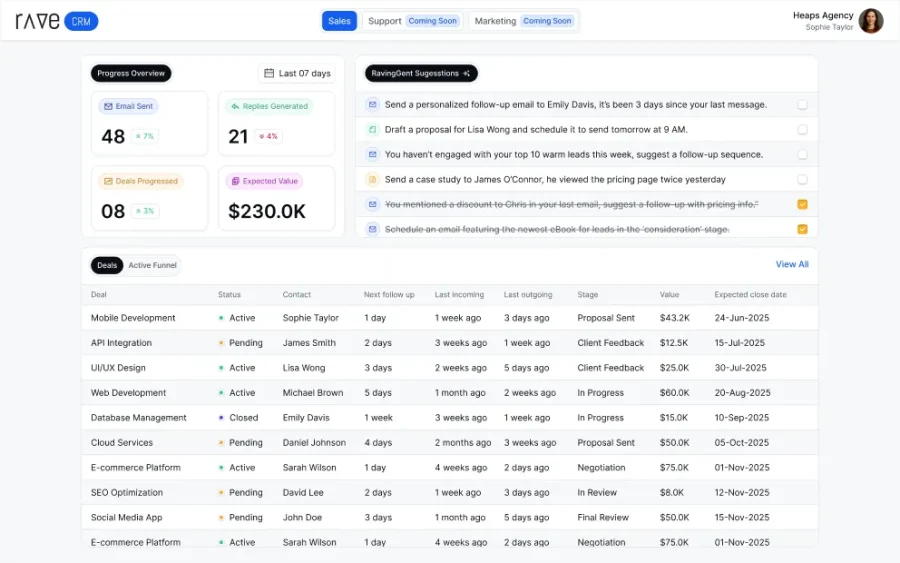Check the Emily Davis follow-up email suggestion
The image size is (900, 563).
[802, 104]
